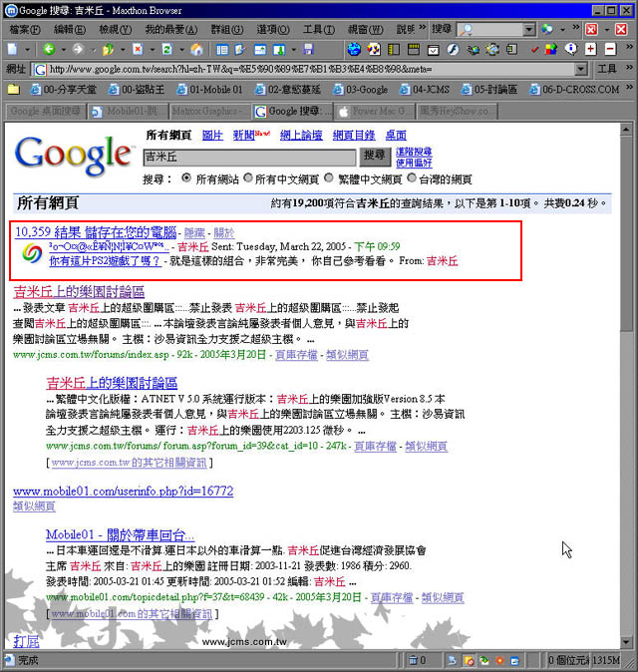Click the yellow folder favorites icon
Image resolution: width=638 pixels, height=672 pixels.
[14, 89]
